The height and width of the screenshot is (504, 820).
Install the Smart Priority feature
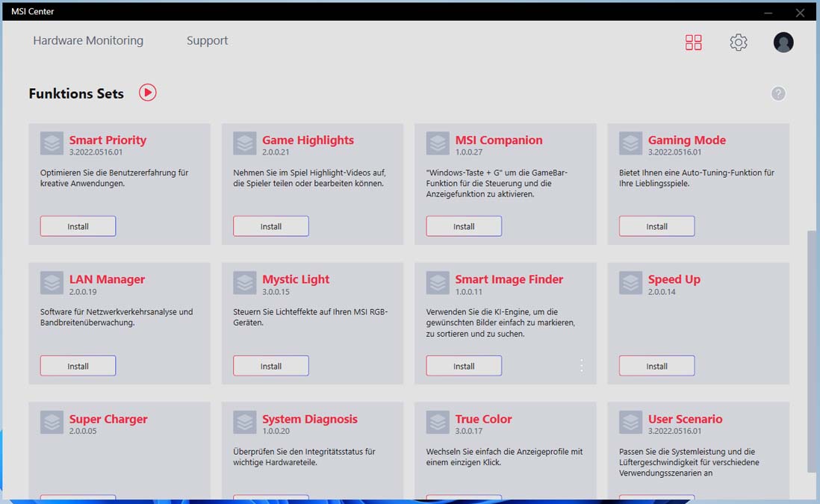(x=78, y=226)
